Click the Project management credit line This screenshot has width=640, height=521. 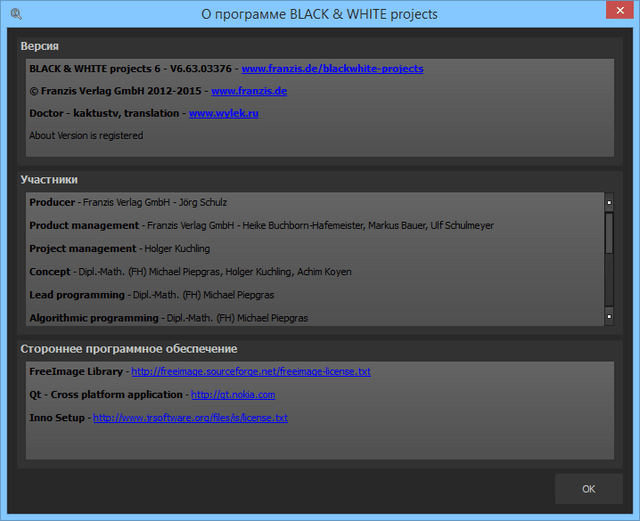point(119,249)
